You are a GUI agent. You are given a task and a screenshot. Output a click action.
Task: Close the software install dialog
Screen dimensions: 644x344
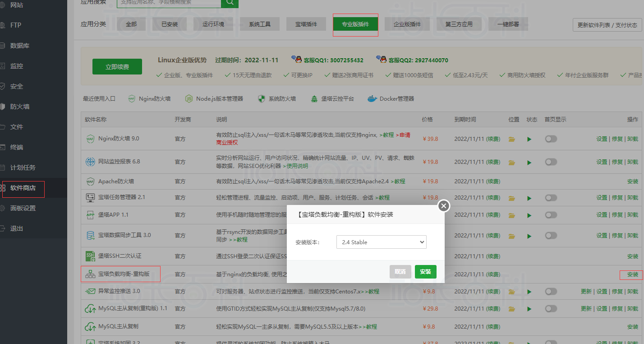(x=444, y=206)
